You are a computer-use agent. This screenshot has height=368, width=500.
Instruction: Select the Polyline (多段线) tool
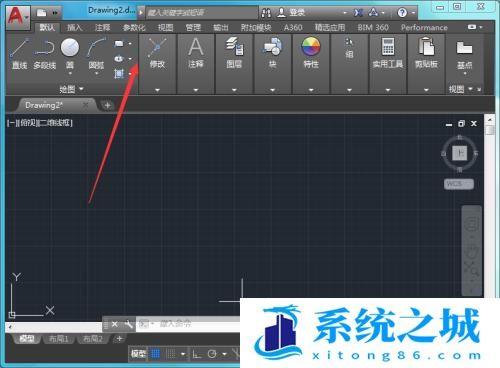[45, 53]
